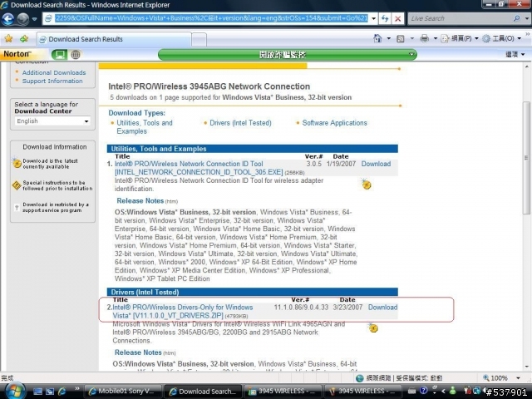The height and width of the screenshot is (399, 532).
Task: Click the green Norton monitor icon
Action: [59, 54]
